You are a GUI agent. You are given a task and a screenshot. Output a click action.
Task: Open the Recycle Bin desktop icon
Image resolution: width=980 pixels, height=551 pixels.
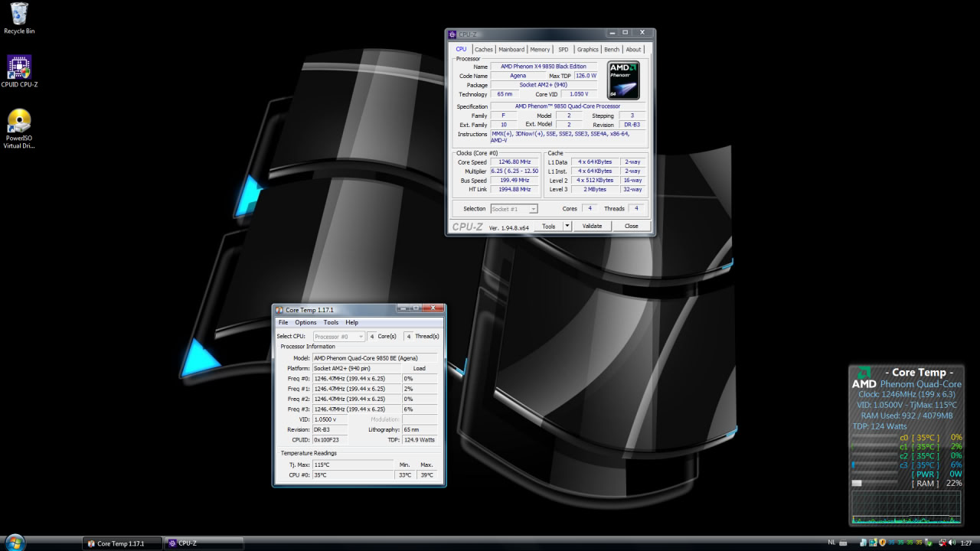click(19, 18)
